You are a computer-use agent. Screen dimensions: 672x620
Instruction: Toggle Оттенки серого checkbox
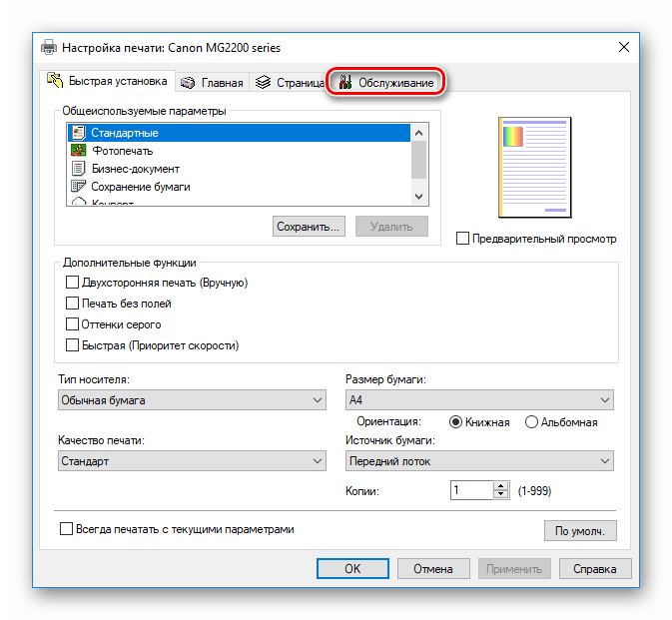(72, 324)
